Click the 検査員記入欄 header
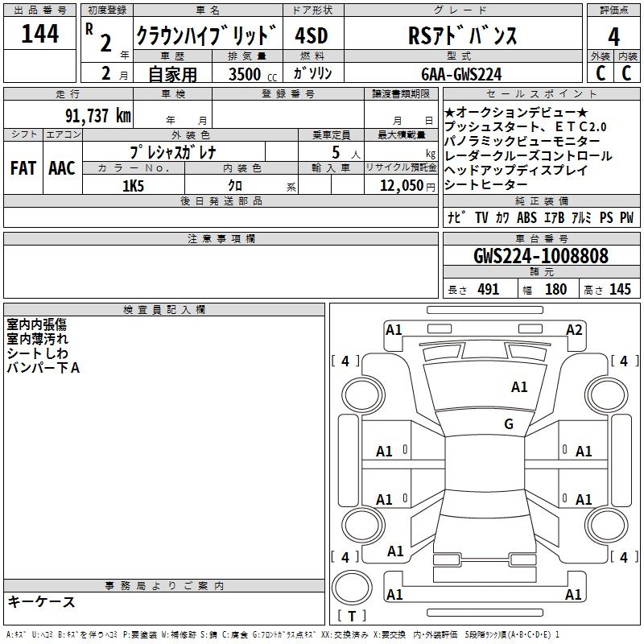This screenshot has width=644, height=644. pyautogui.click(x=164, y=310)
